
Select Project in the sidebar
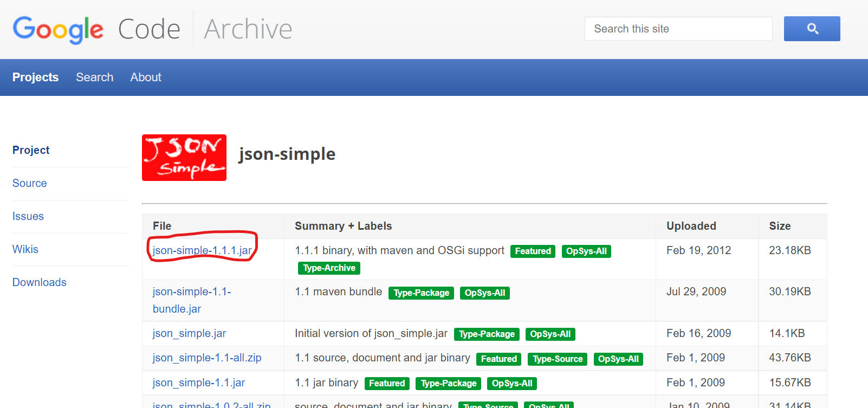31,150
